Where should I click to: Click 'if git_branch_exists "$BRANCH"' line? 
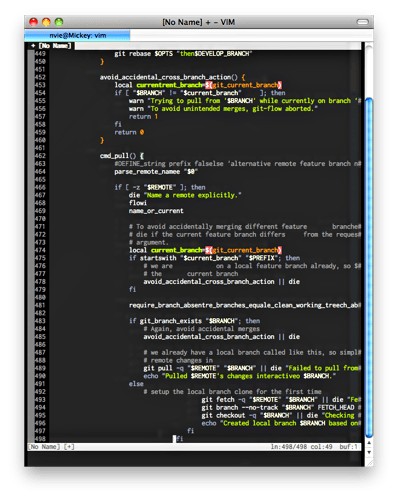coord(194,321)
